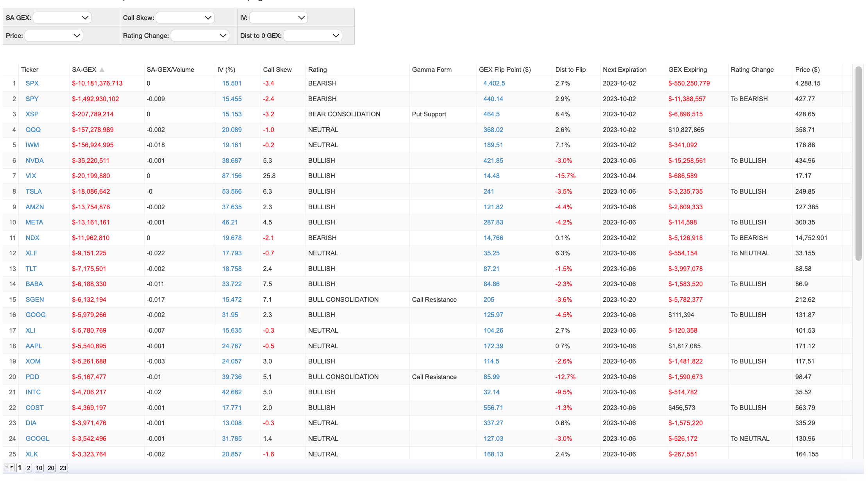Open the META ticker link
The image size is (868, 481).
click(x=34, y=222)
